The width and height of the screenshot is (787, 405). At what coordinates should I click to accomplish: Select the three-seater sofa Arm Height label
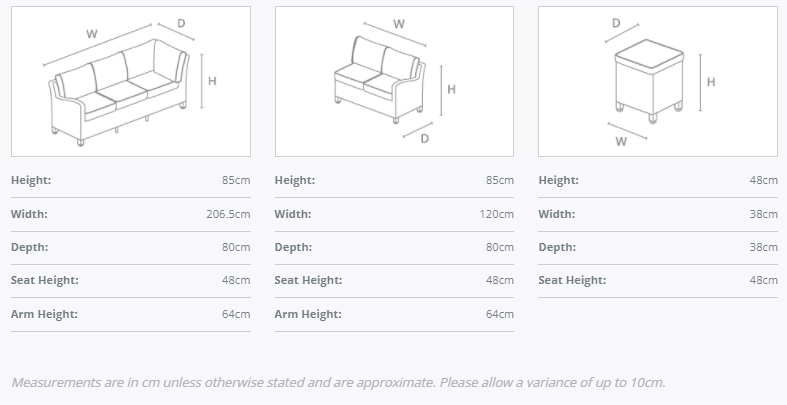(x=44, y=314)
